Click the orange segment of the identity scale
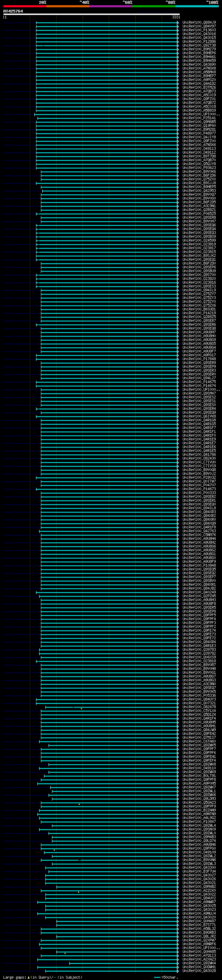 [x=68, y=6]
